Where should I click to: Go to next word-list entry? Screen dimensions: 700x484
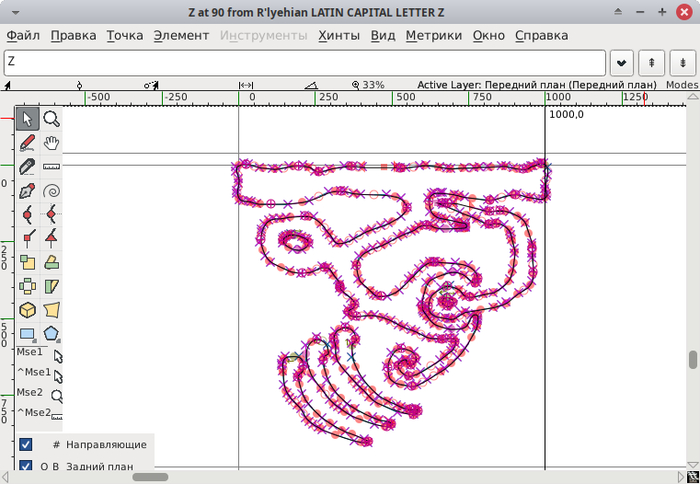tap(683, 63)
